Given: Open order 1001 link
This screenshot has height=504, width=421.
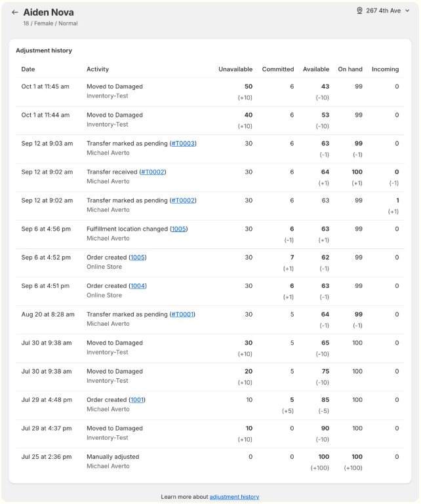Looking at the screenshot, I should 137,400.
